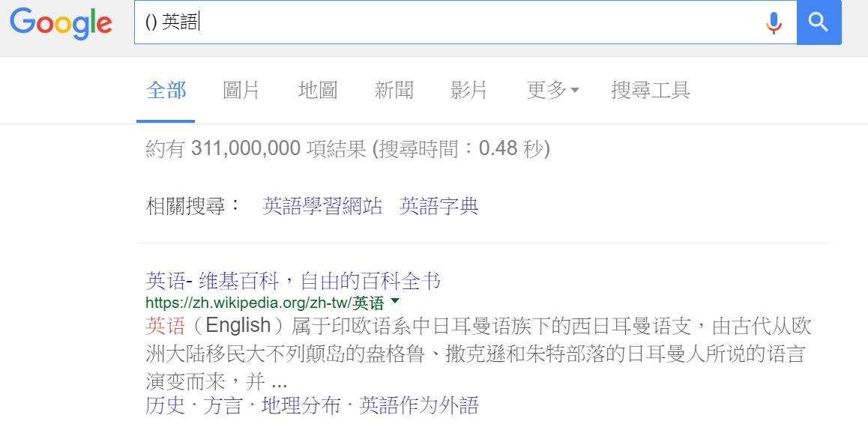This screenshot has width=868, height=424.
Task: Expand the green arrow beside the Wikipedia URL
Action: [x=395, y=301]
